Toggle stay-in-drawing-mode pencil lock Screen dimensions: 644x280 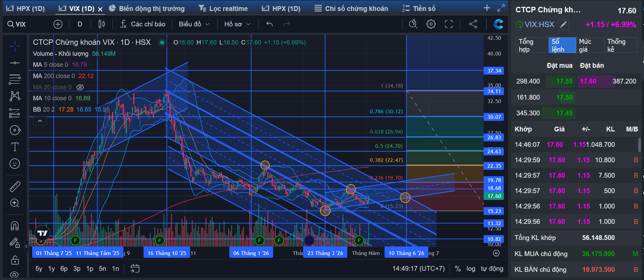[15, 243]
